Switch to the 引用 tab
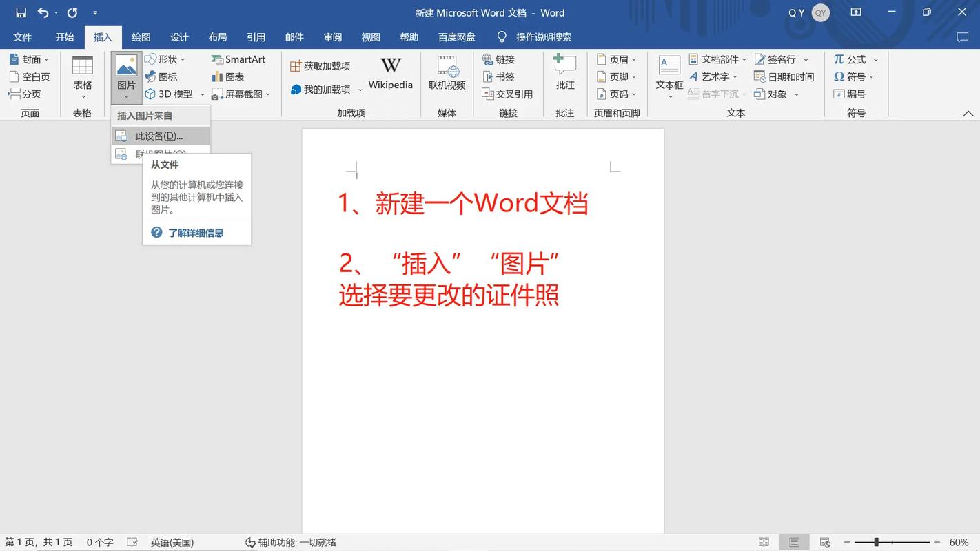 (256, 37)
